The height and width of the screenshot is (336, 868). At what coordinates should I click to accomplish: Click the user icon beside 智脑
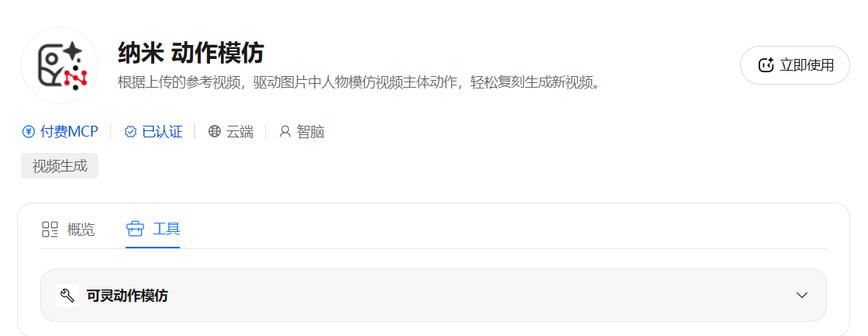(285, 132)
